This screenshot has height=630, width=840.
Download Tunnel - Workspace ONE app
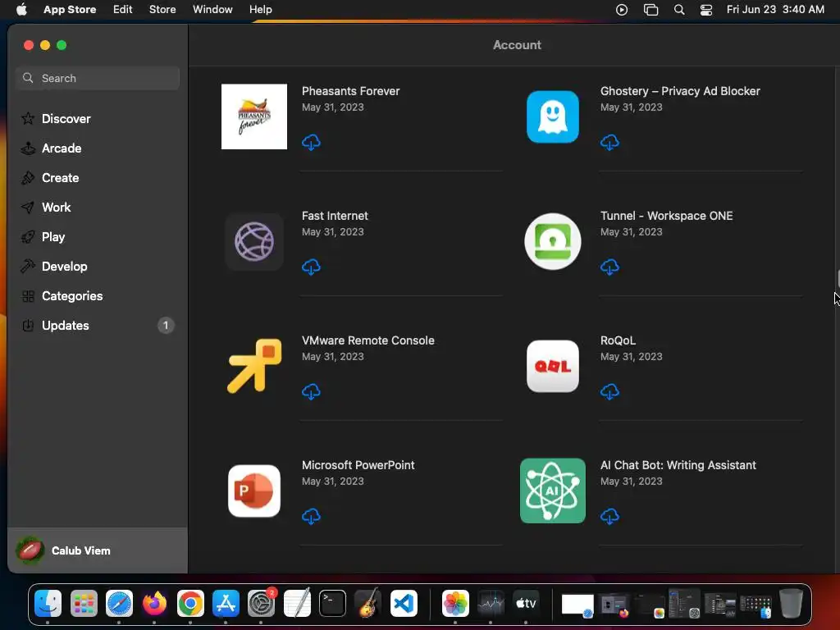click(609, 267)
